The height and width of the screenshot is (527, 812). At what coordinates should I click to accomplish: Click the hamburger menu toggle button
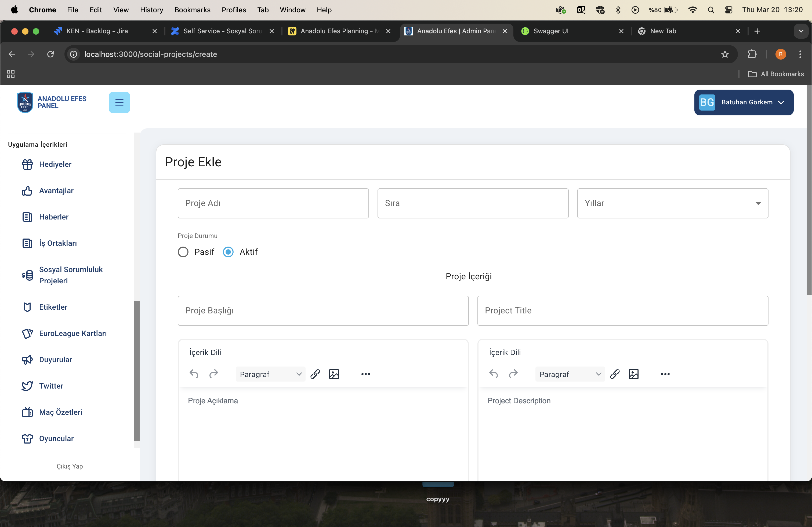click(119, 102)
